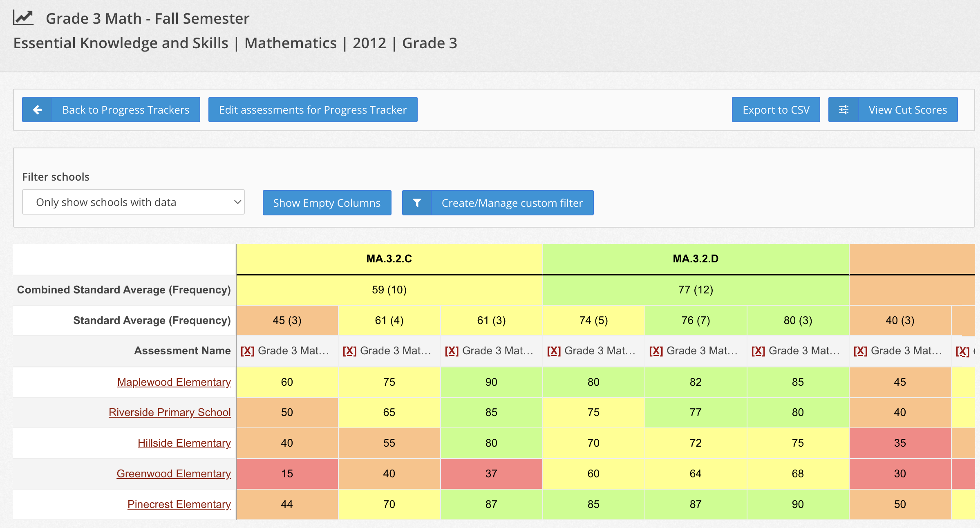Viewport: 980px width, 528px height.
Task: Open the Greenwood Elementary link
Action: coord(174,474)
